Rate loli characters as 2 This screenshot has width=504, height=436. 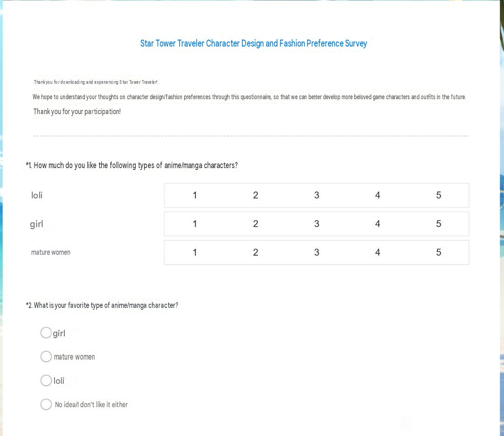255,195
